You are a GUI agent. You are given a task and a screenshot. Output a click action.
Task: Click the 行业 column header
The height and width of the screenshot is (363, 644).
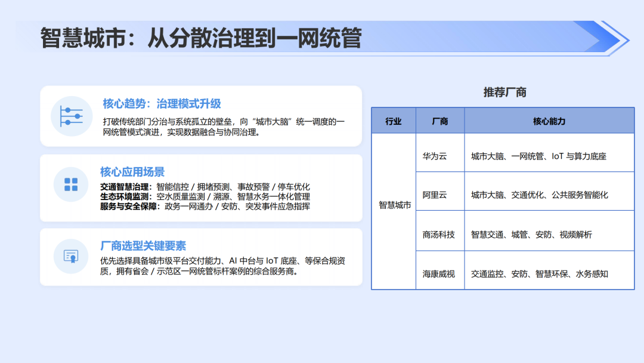pyautogui.click(x=394, y=121)
